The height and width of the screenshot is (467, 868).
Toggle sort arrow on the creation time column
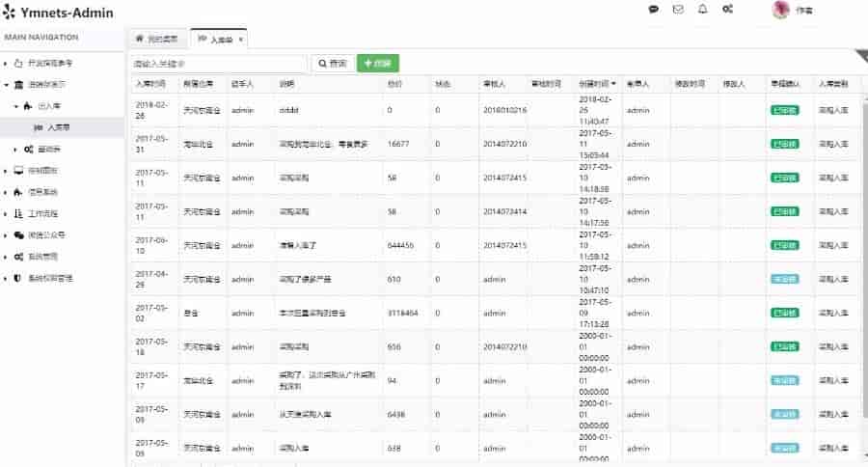pyautogui.click(x=613, y=84)
